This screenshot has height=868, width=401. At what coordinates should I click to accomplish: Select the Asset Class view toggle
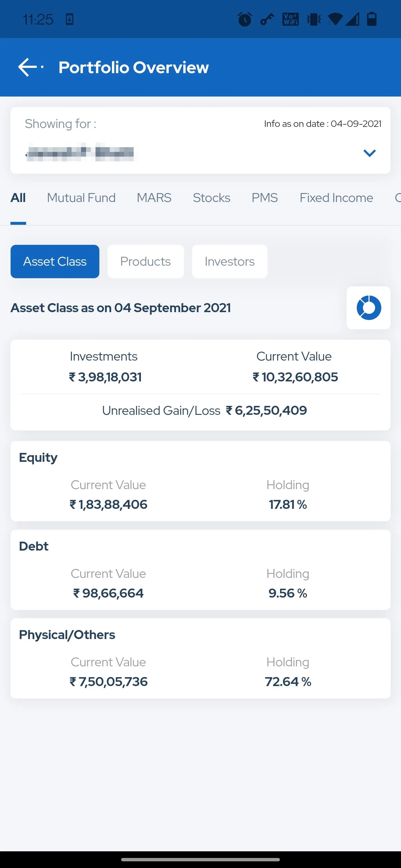coord(55,262)
